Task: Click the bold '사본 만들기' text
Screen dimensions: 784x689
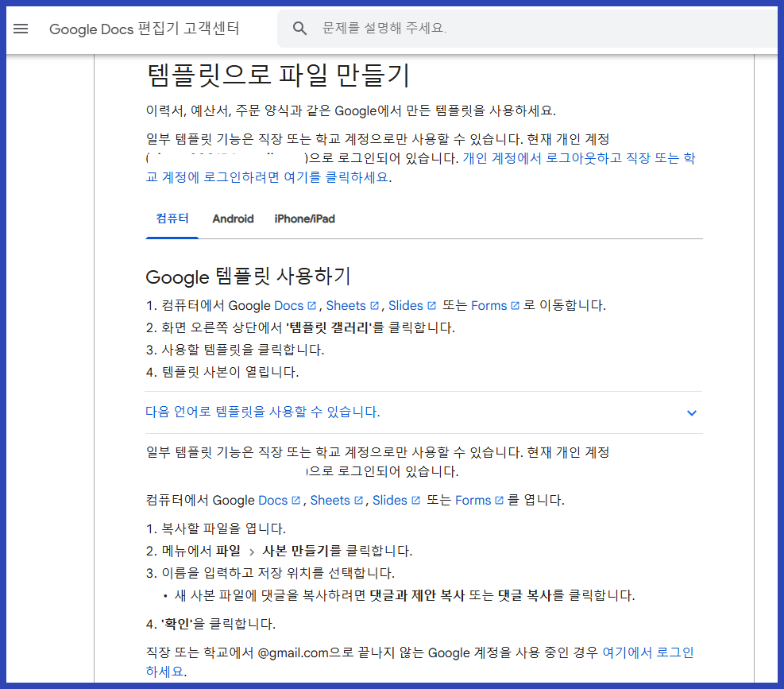Action: [295, 551]
